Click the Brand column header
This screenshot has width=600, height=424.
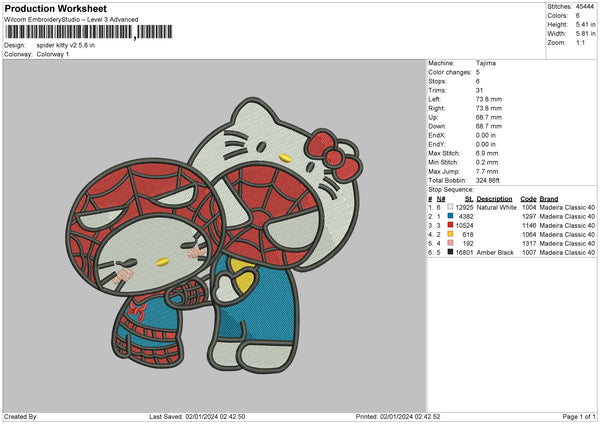coord(552,198)
